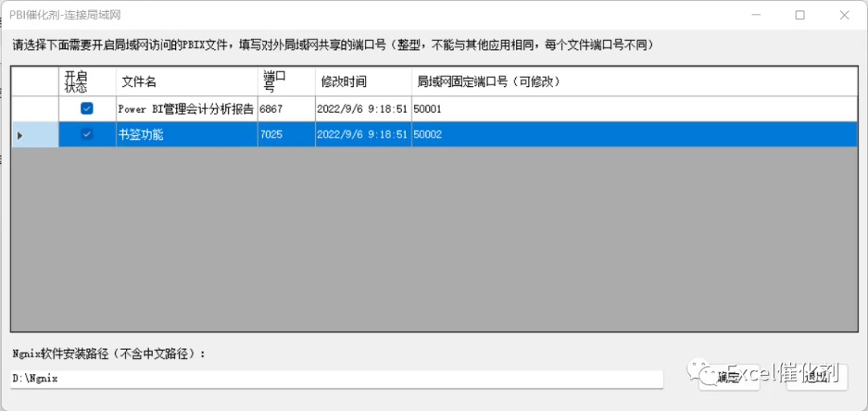
Task: Select the 书签功能 file name cell
Action: (x=186, y=134)
